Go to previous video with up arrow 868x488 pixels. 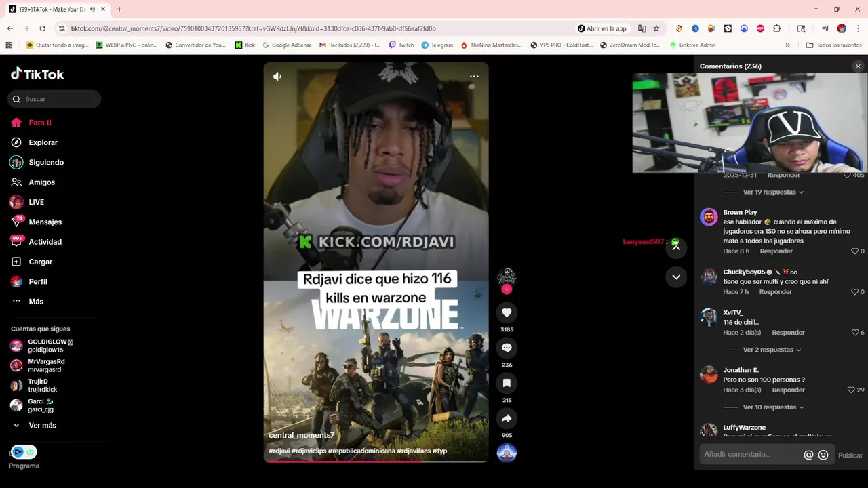click(676, 247)
